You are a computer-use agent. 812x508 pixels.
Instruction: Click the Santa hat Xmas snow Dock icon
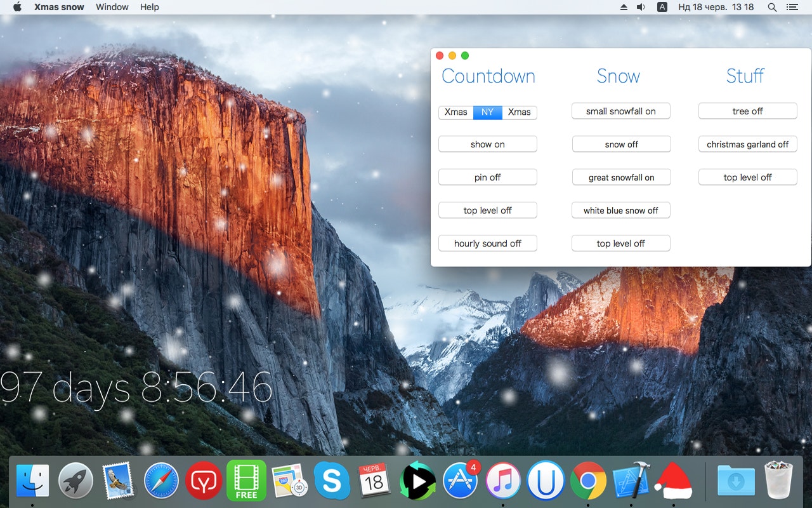[x=674, y=480]
